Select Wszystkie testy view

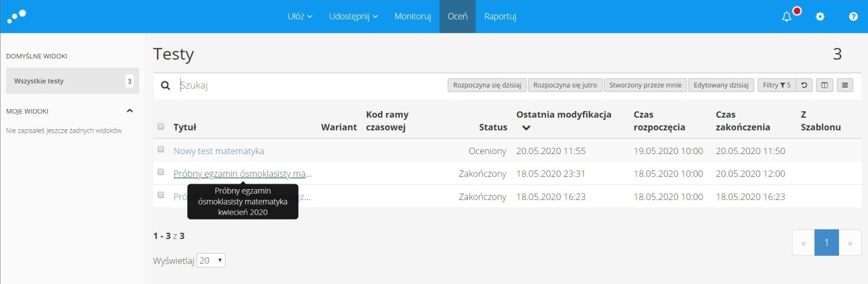[72, 81]
